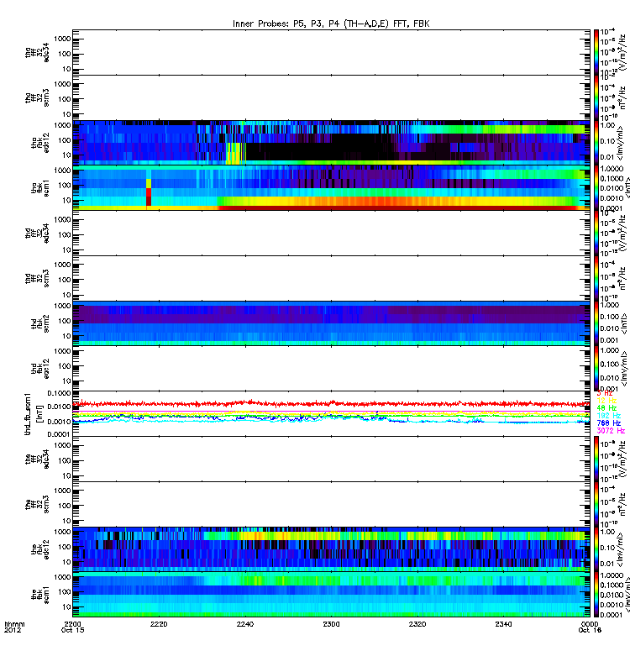Select the 'the fff 32 scm3' panel label
Screen dimensions: 630x672
pyautogui.click(x=37, y=503)
